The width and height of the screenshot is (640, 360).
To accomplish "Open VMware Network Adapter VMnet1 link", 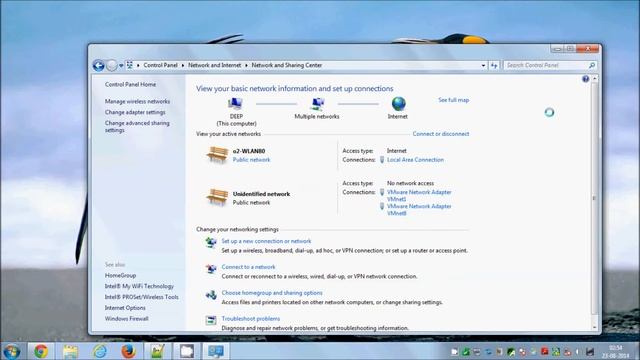I will (x=419, y=196).
